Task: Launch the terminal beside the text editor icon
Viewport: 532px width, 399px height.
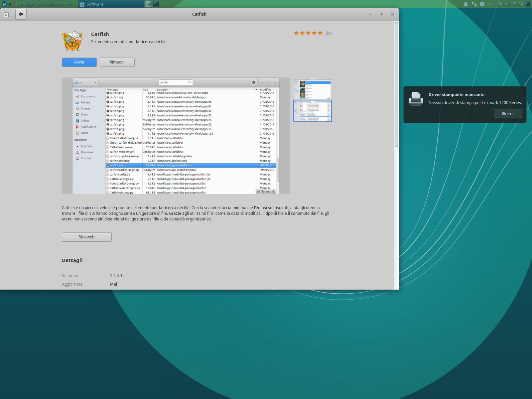Action: pyautogui.click(x=156, y=4)
